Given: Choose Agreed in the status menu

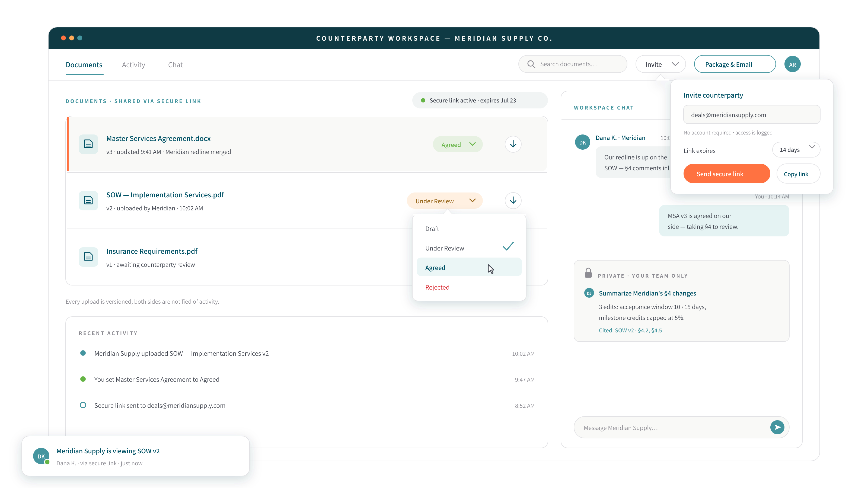Looking at the screenshot, I should pos(469,267).
